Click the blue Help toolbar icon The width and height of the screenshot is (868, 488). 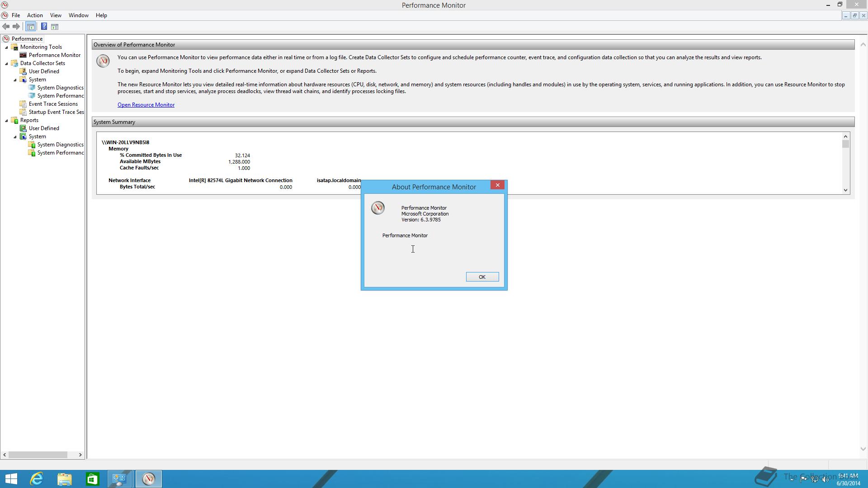[x=44, y=27]
